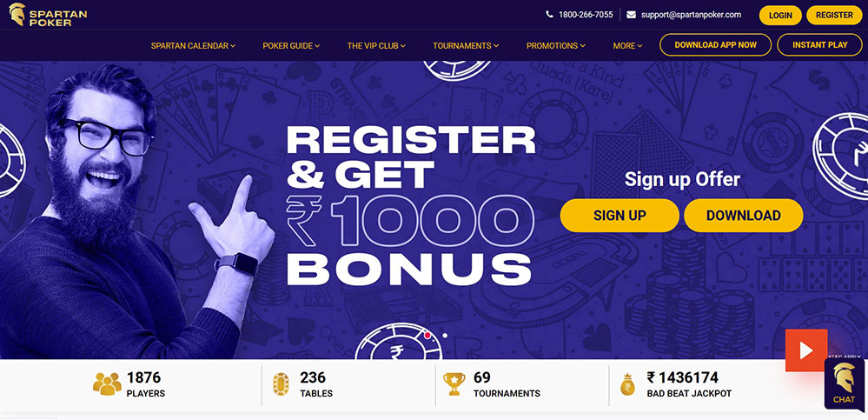The height and width of the screenshot is (420, 868).
Task: Expand the Poker Guide dropdown
Action: [x=291, y=46]
